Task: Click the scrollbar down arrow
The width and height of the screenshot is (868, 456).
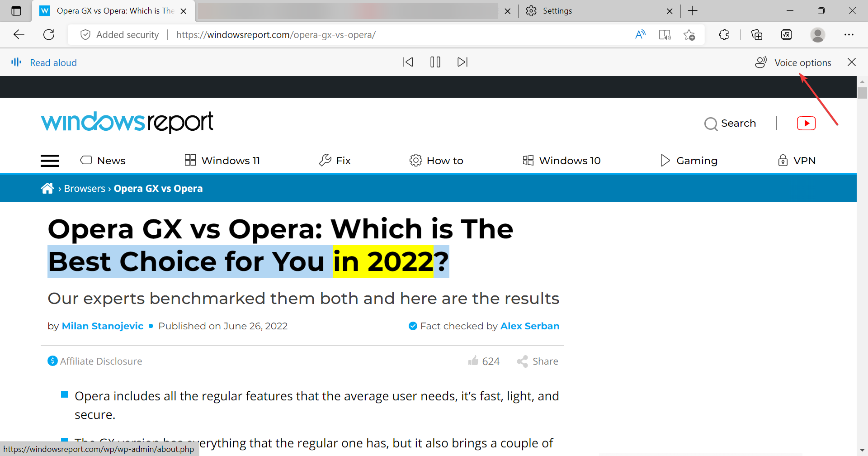Action: [x=862, y=451]
